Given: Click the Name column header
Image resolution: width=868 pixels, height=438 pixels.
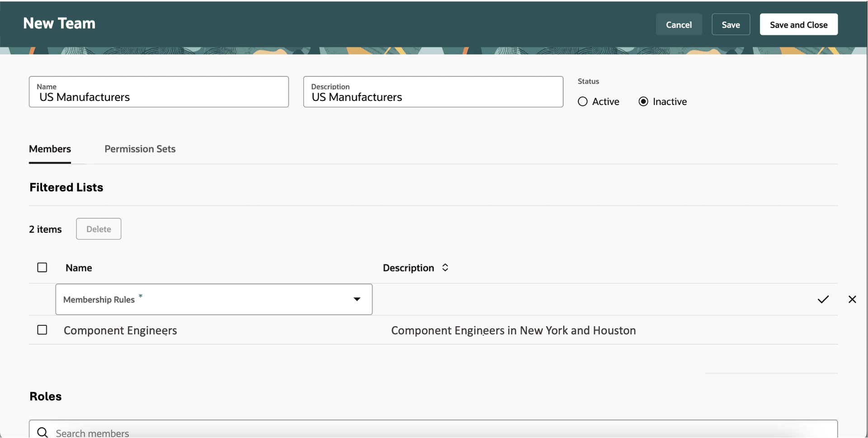Looking at the screenshot, I should pos(79,268).
